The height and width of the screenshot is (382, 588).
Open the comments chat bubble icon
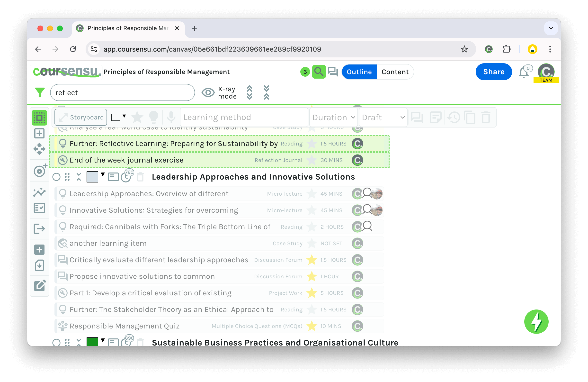pos(333,72)
